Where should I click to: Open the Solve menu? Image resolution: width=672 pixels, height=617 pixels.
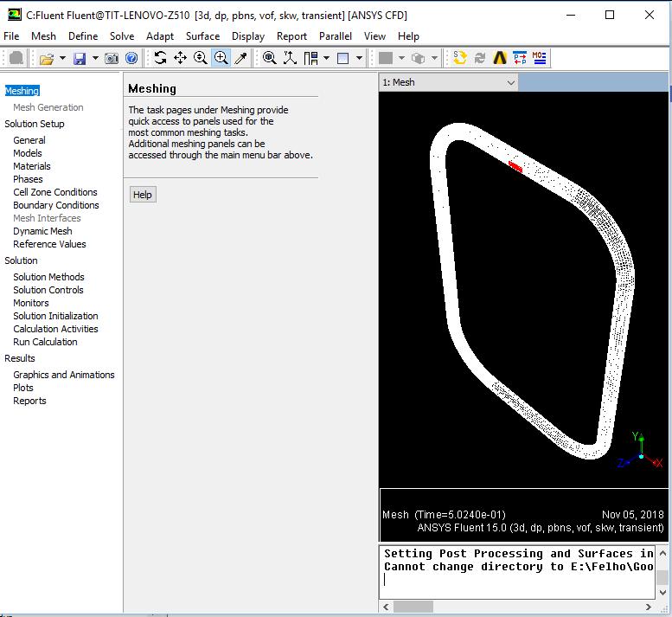pyautogui.click(x=122, y=36)
